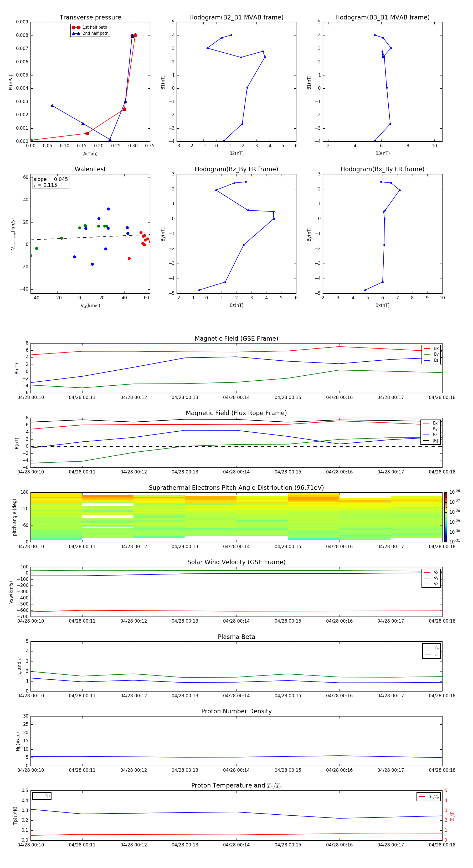This screenshot has width=473, height=868.
Task: Click '2nd half path' legend entry
Action: (90, 33)
